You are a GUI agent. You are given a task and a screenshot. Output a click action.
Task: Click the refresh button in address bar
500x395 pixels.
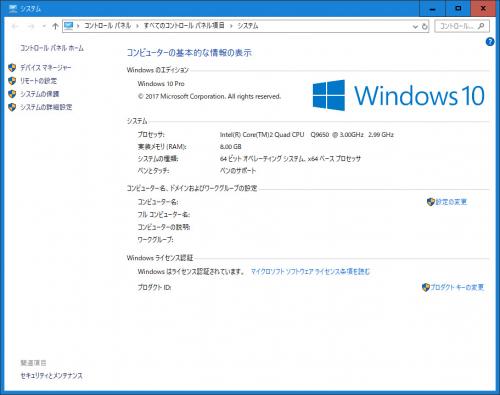pyautogui.click(x=424, y=26)
